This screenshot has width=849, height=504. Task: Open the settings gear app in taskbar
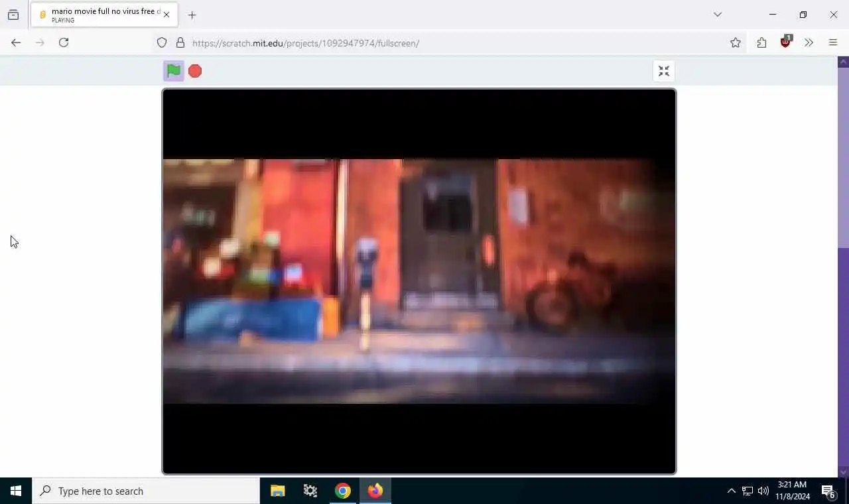click(x=310, y=491)
